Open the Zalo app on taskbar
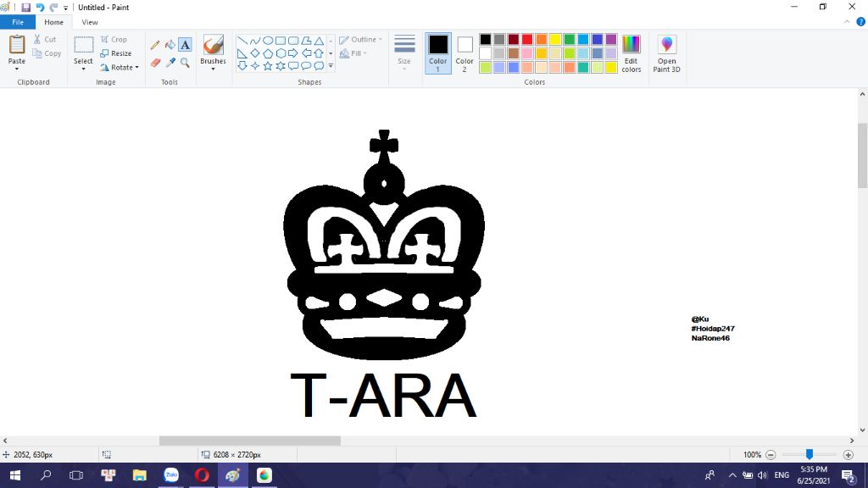The height and width of the screenshot is (488, 868). click(x=171, y=475)
